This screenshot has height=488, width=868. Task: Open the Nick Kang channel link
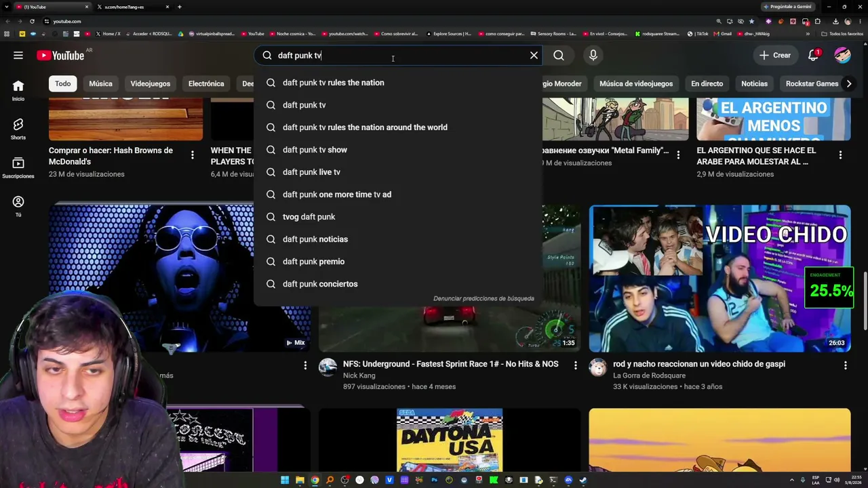(359, 375)
